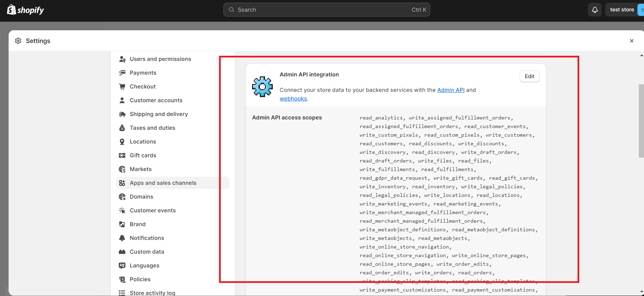Click the Brand icon
This screenshot has height=296, width=644.
122,224
